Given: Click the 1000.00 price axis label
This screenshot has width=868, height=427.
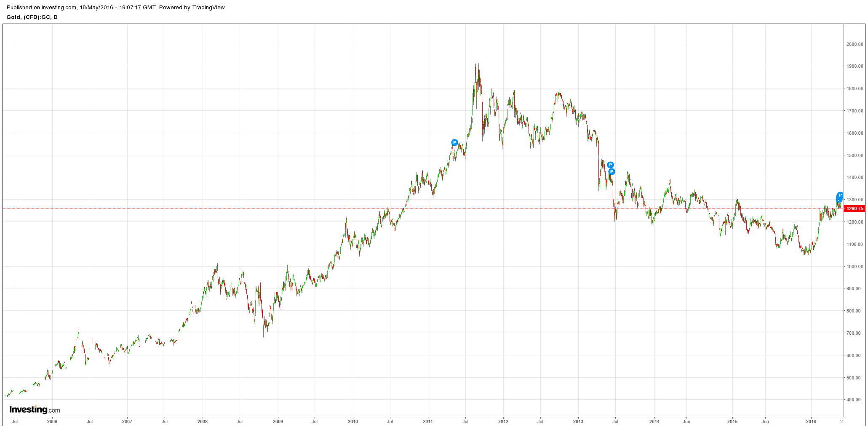Looking at the screenshot, I should click(x=855, y=267).
